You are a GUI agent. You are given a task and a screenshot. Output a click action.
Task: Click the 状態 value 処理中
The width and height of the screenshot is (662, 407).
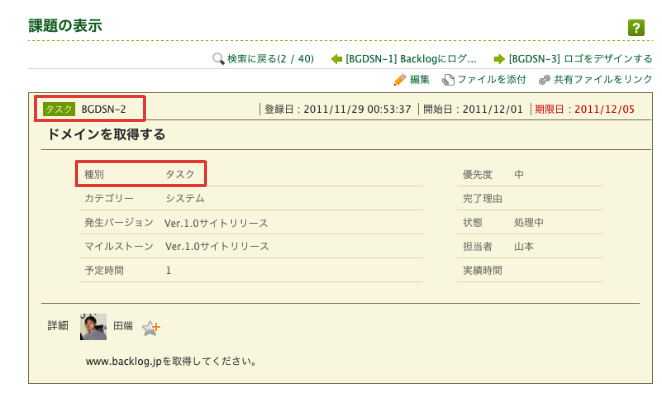pyautogui.click(x=529, y=222)
